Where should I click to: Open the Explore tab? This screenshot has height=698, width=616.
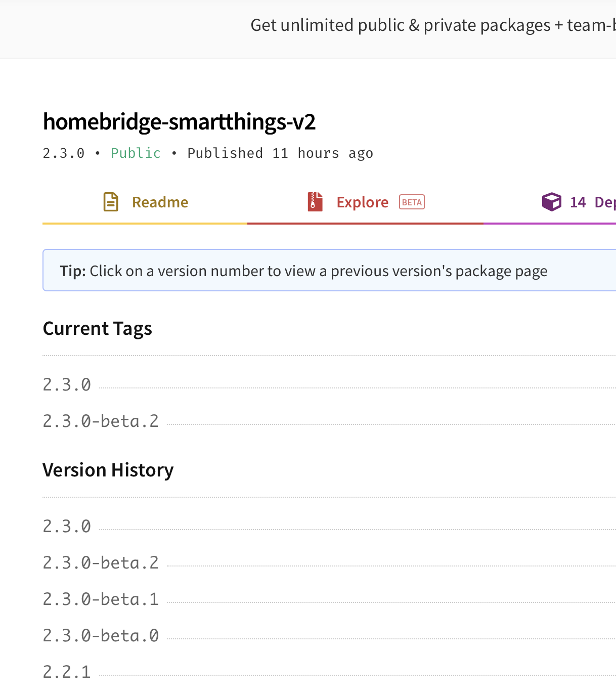tap(362, 202)
